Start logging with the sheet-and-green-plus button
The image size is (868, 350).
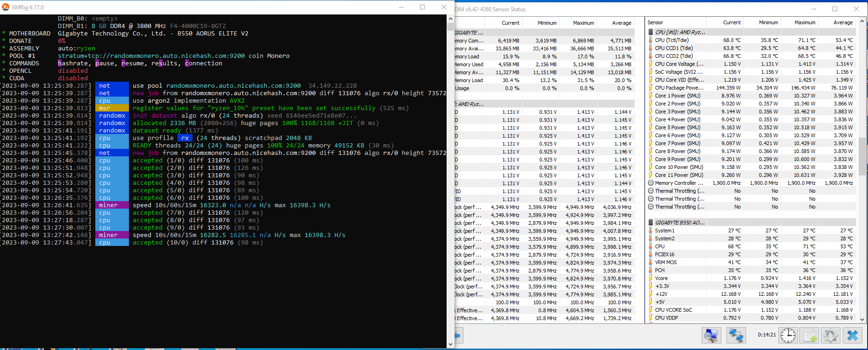(809, 335)
